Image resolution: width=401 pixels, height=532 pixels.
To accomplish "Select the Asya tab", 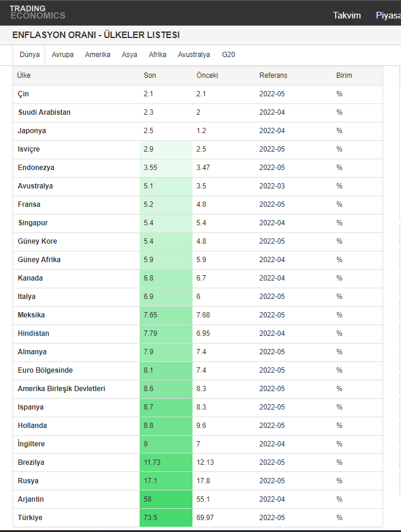I will pyautogui.click(x=130, y=55).
